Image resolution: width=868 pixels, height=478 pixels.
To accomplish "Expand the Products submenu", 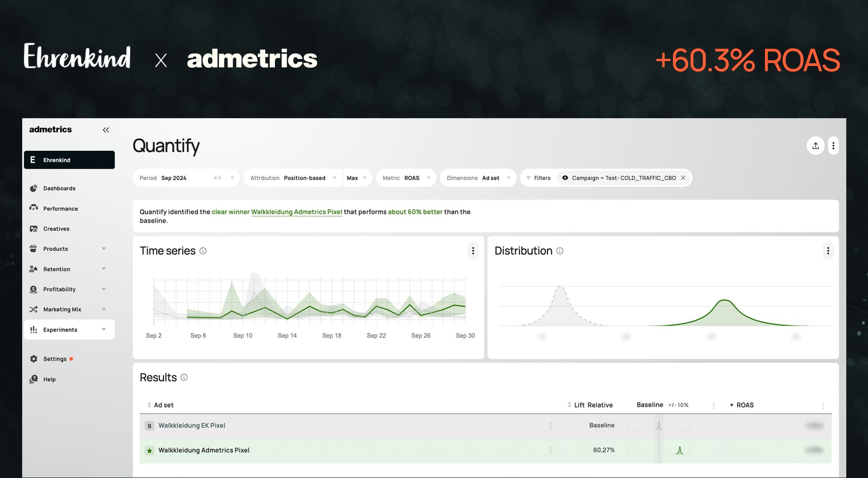I will [x=104, y=249].
